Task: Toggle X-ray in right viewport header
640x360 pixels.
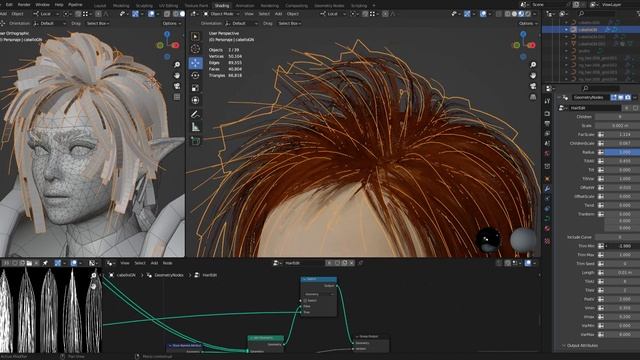Action: [x=499, y=14]
